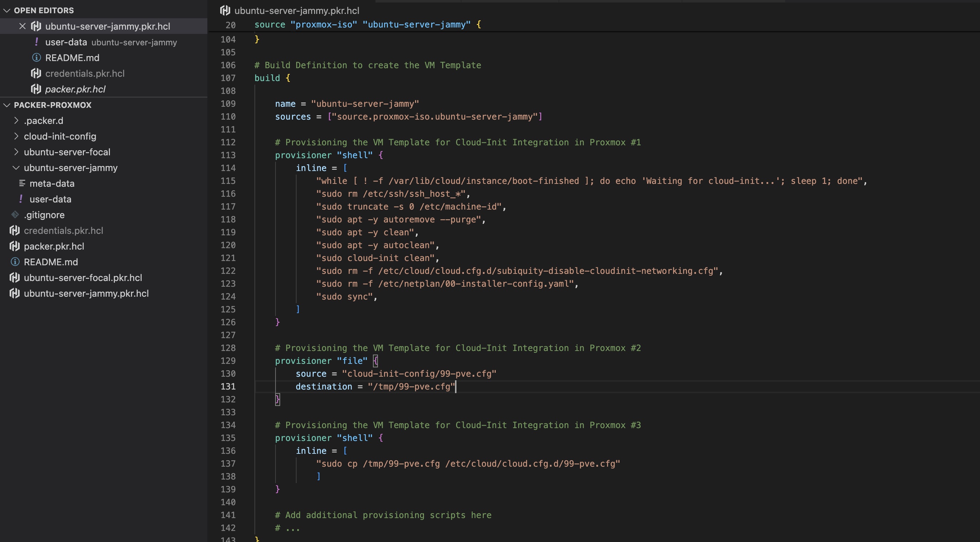Image resolution: width=980 pixels, height=542 pixels.
Task: Click the README.md info icon in explorer tree
Action: click(15, 262)
